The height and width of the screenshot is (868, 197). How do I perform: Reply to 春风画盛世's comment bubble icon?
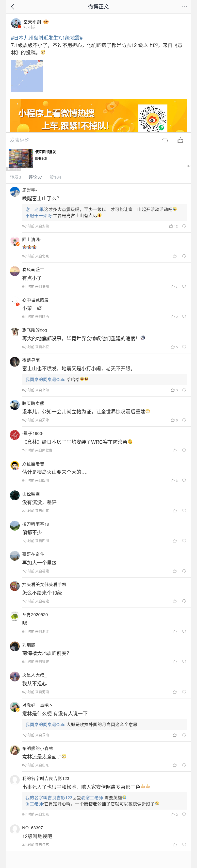(184, 286)
